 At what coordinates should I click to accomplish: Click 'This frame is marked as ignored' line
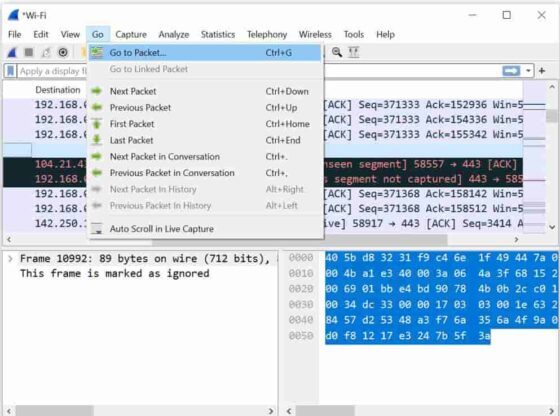[x=114, y=274]
